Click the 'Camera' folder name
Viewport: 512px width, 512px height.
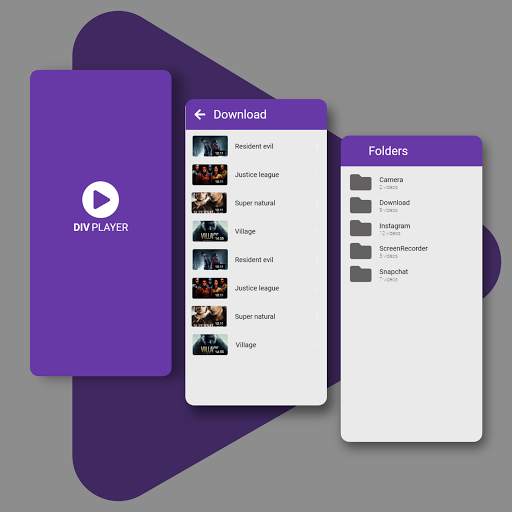point(391,180)
